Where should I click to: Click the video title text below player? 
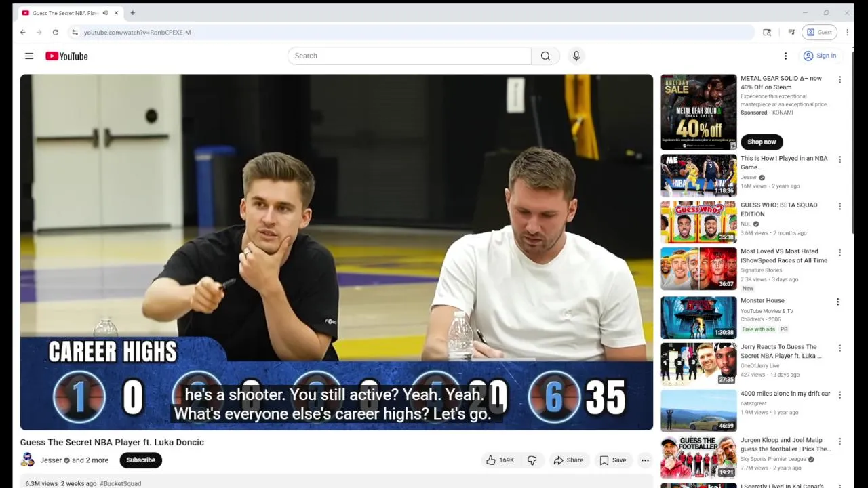[x=112, y=442]
